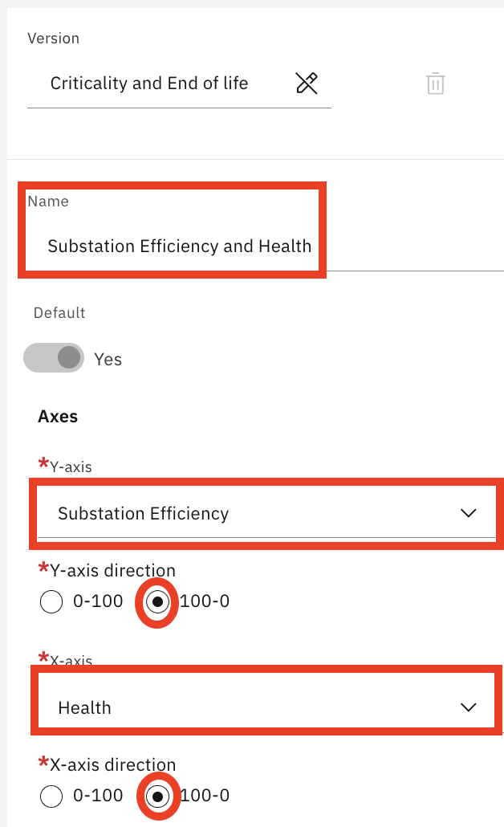This screenshot has width=504, height=827.
Task: Click the Version label above the field
Action: tap(53, 39)
